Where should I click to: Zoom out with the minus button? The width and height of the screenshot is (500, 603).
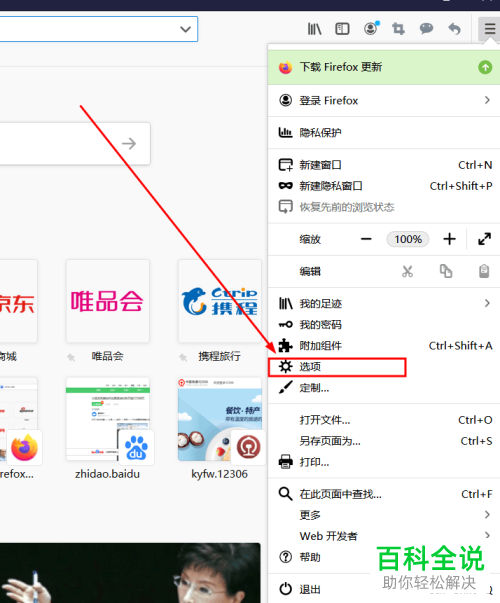(x=366, y=239)
